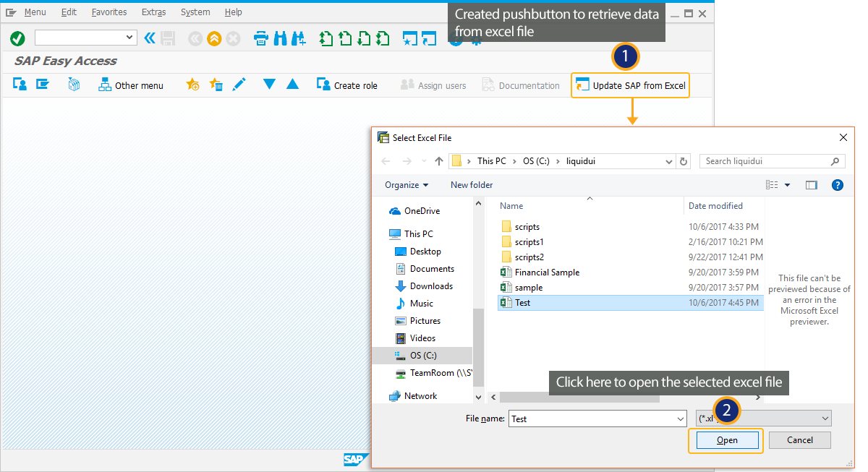Click the Delete Favorites star-trash icon
Viewport: 868px width, 472px height.
[216, 85]
